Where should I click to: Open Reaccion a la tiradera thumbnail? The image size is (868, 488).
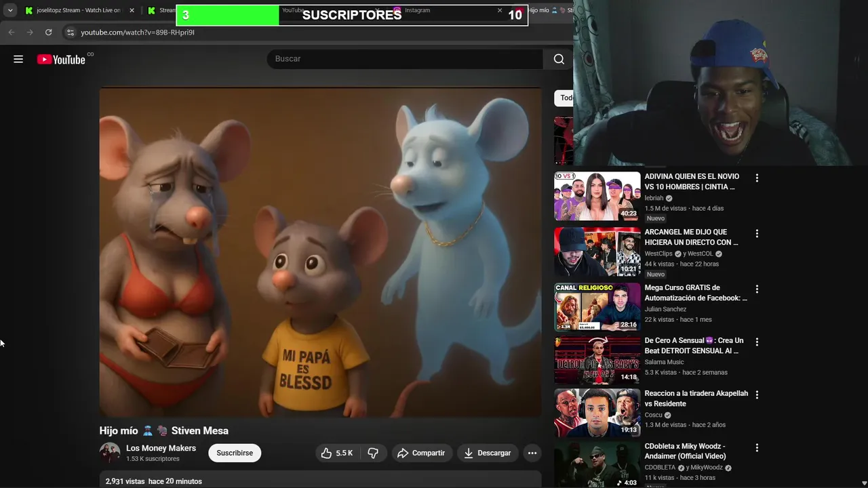tap(597, 413)
